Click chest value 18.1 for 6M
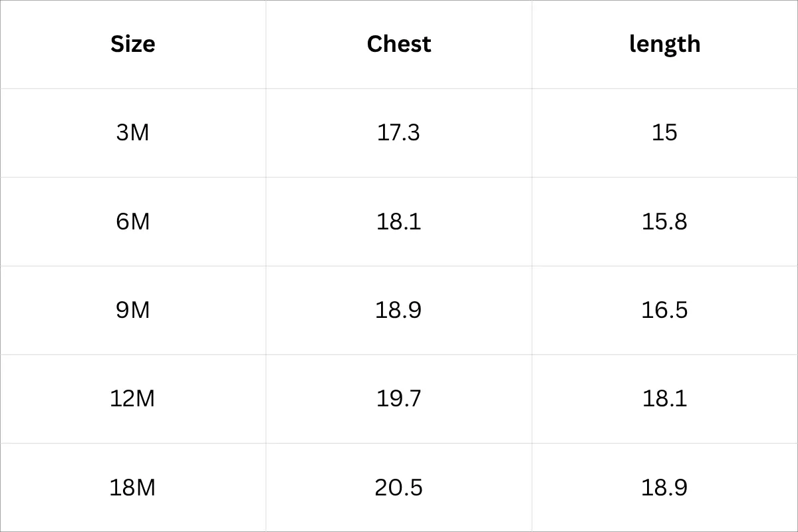Viewport: 798px width, 532px height. click(x=398, y=221)
